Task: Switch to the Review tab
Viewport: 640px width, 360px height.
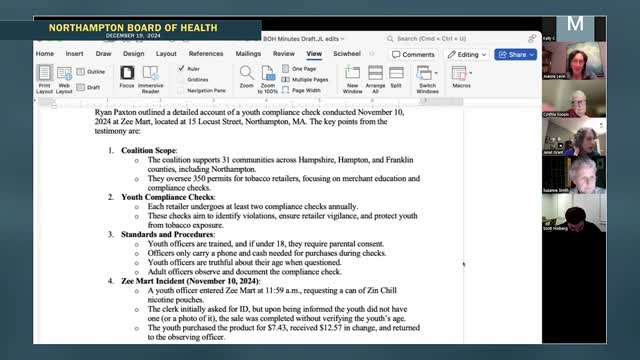Action: (284, 53)
